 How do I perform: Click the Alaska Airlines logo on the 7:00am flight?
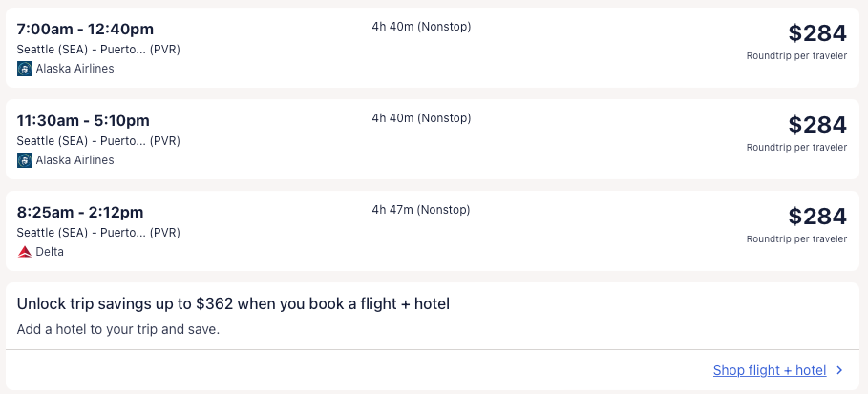25,69
